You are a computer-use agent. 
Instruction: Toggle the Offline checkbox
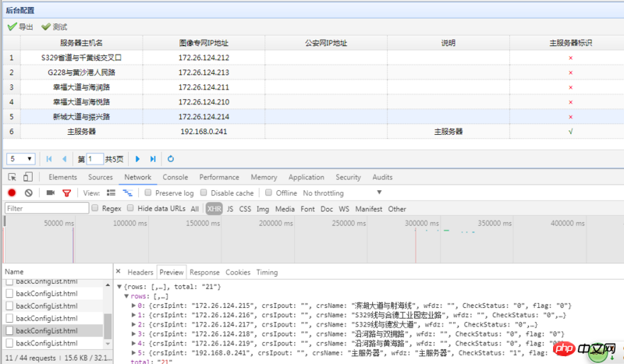pos(268,193)
